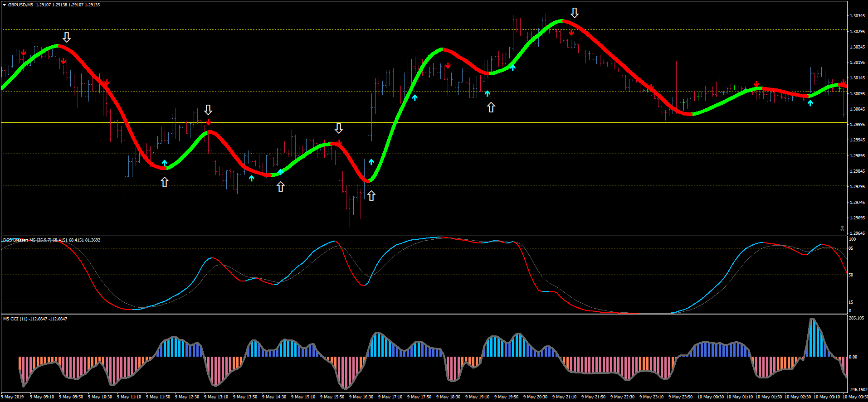Click the 9 May 11:10 time label

pos(129,397)
